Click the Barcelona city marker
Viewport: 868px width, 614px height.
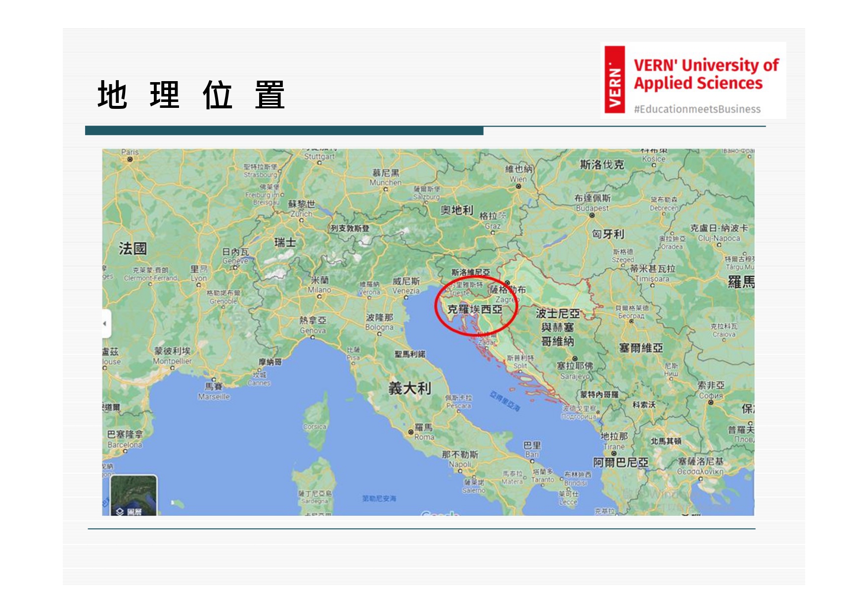coord(125,451)
